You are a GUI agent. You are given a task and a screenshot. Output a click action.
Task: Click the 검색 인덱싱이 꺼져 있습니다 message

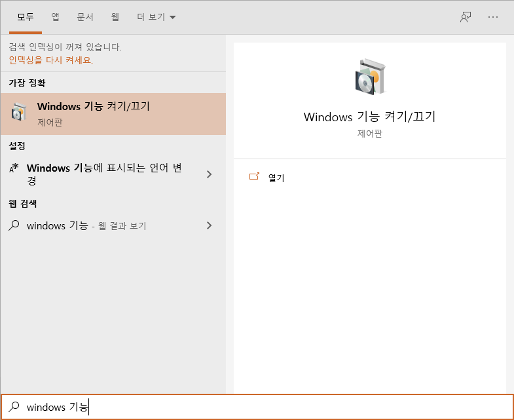(65, 47)
